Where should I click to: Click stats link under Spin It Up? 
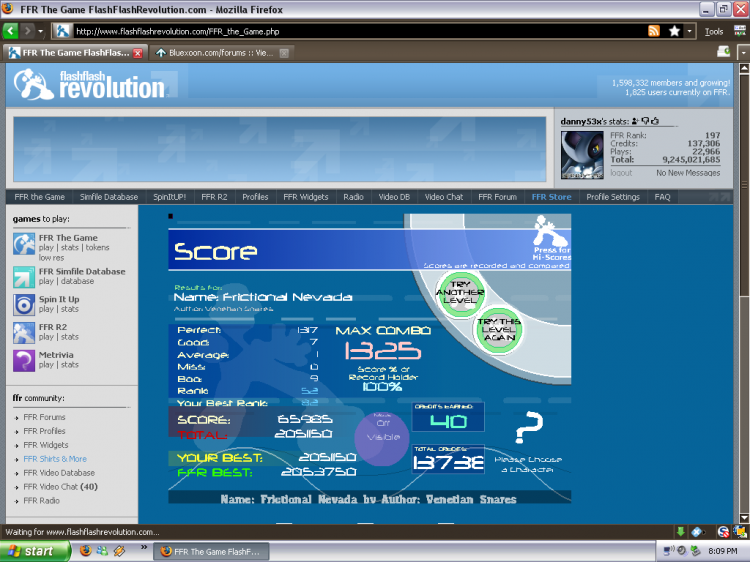[x=70, y=309]
